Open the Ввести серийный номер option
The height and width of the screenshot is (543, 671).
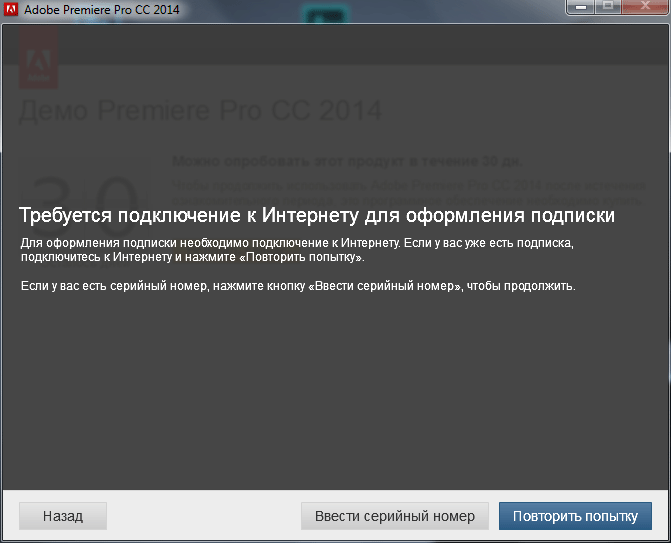click(395, 516)
